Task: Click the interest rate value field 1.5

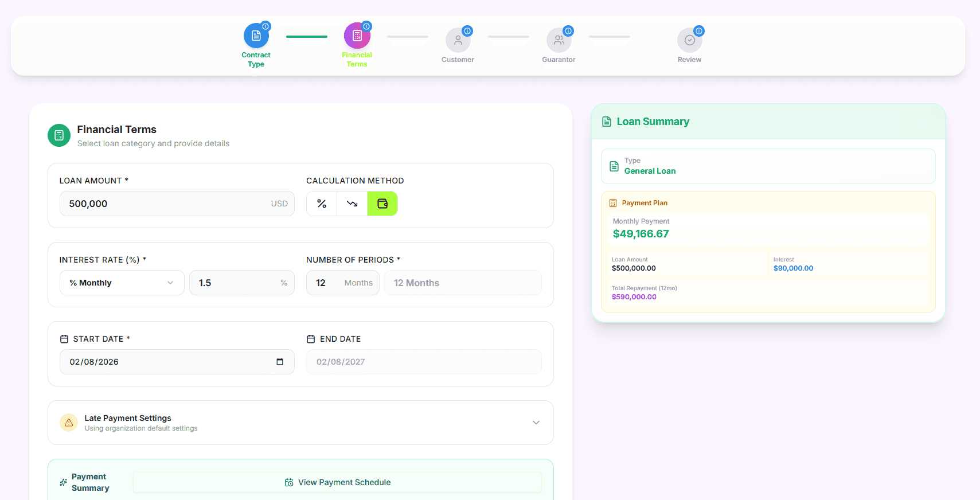Action: [x=242, y=283]
